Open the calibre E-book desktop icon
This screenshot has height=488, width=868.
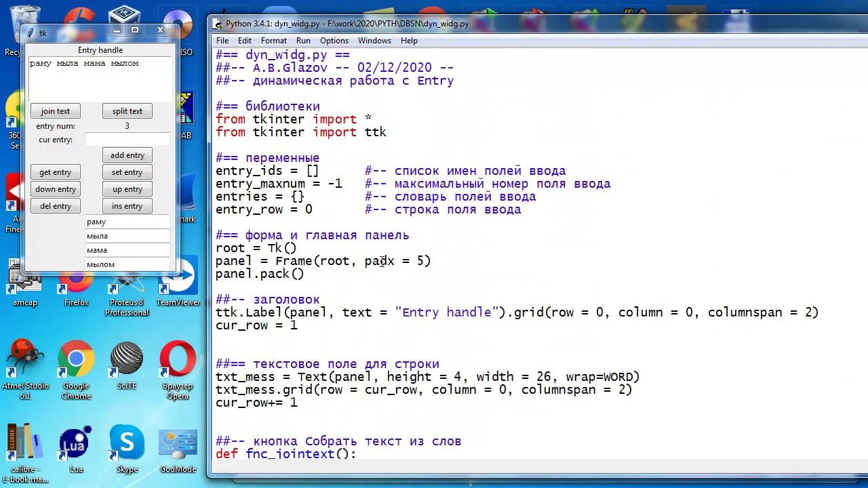pyautogui.click(x=25, y=454)
